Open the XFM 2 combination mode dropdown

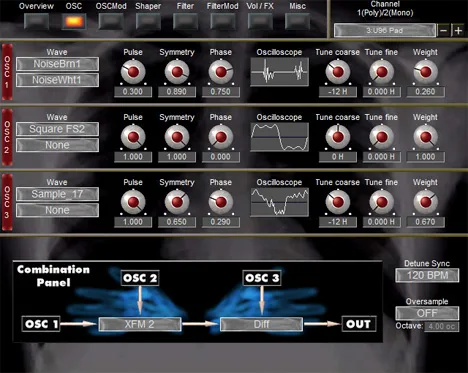[140, 324]
